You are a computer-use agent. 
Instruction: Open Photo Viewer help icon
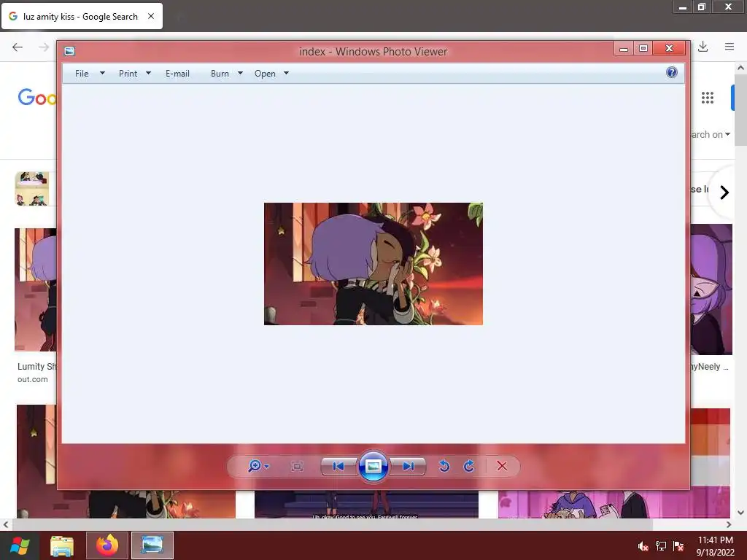[671, 72]
